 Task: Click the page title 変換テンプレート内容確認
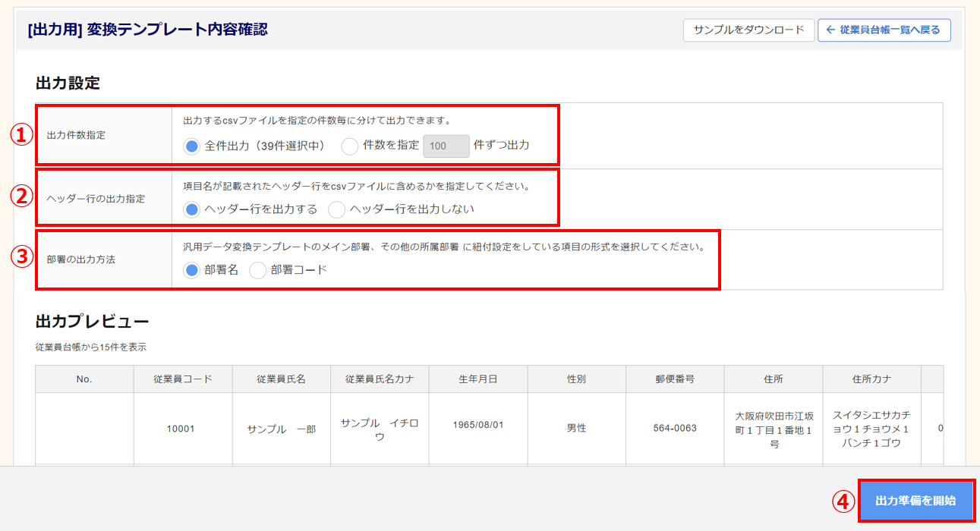tap(177, 30)
